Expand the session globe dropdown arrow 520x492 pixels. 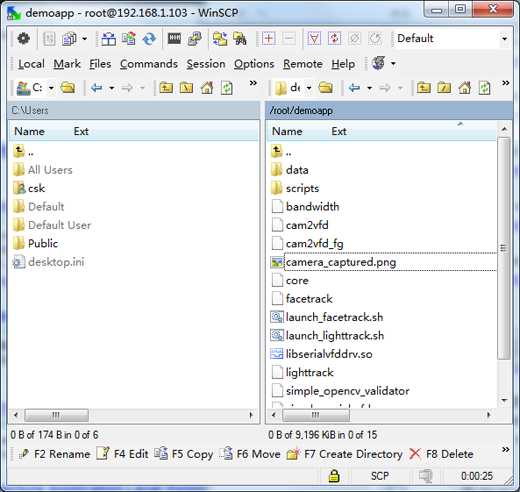point(393,63)
